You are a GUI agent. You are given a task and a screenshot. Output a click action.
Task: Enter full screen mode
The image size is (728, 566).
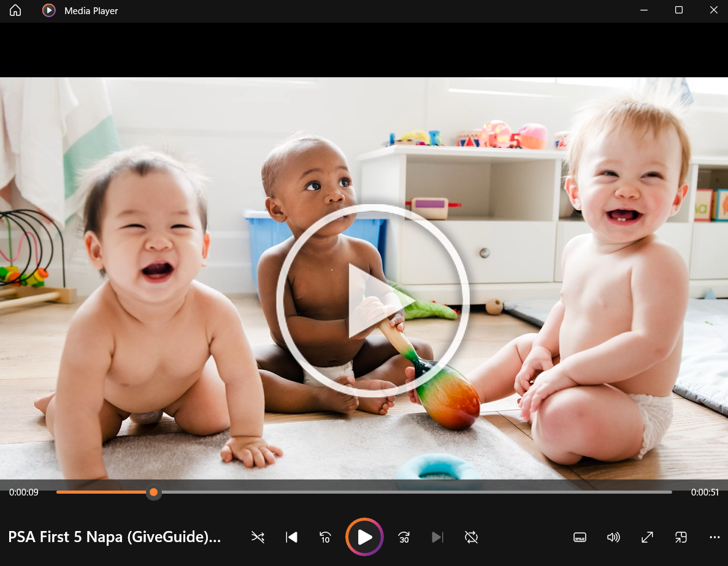tap(647, 537)
